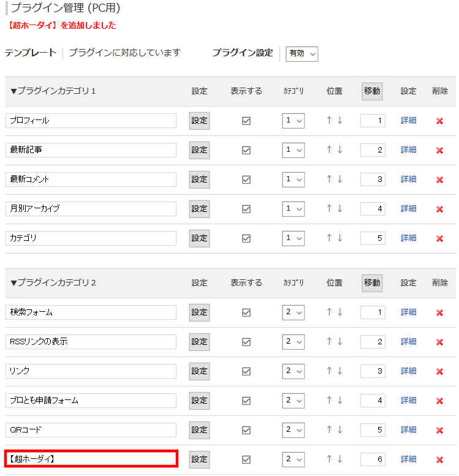Open 詳細 link for プロフィール

[408, 121]
